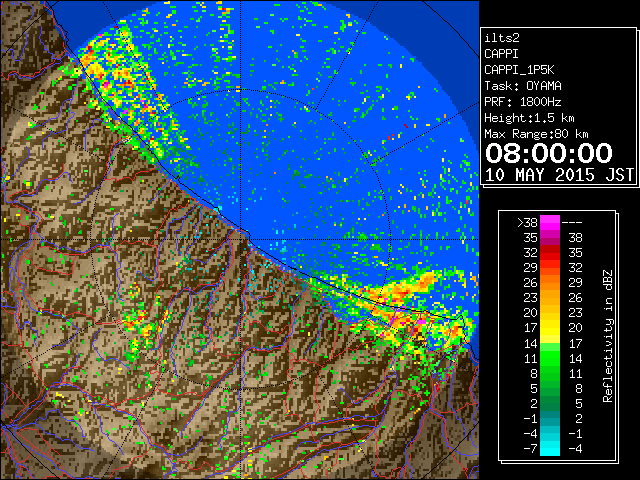
Task: Click the 'Height:1.5 km' text
Action: (x=529, y=118)
